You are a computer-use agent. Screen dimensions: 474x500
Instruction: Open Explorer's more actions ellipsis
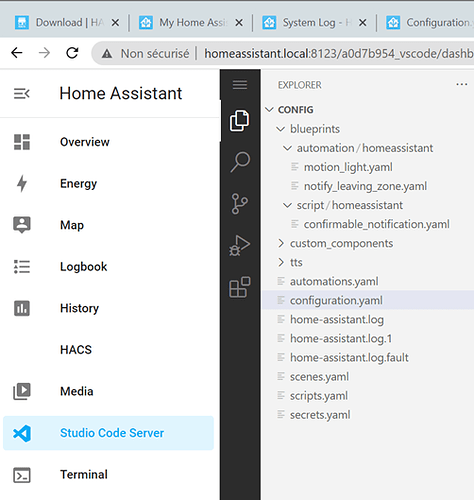(x=462, y=84)
